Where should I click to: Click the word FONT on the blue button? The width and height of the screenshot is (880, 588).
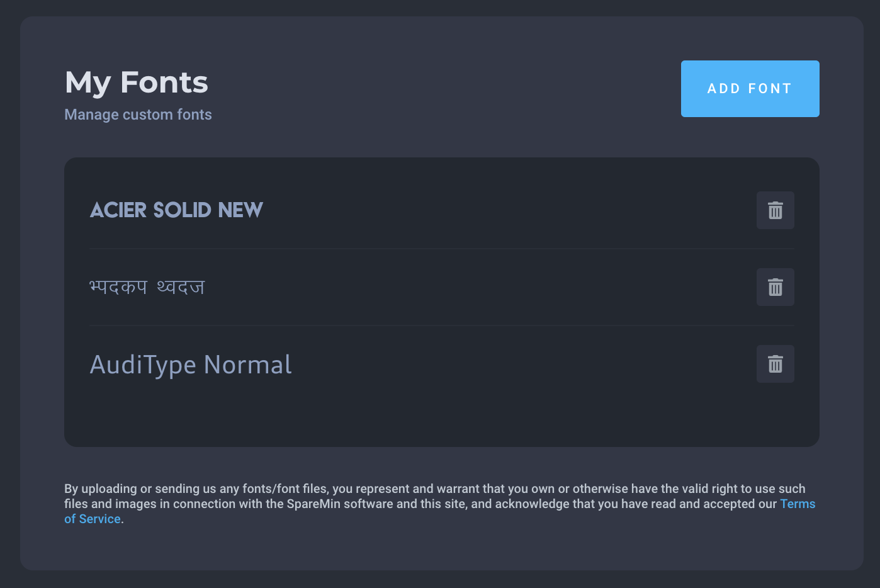pyautogui.click(x=770, y=89)
